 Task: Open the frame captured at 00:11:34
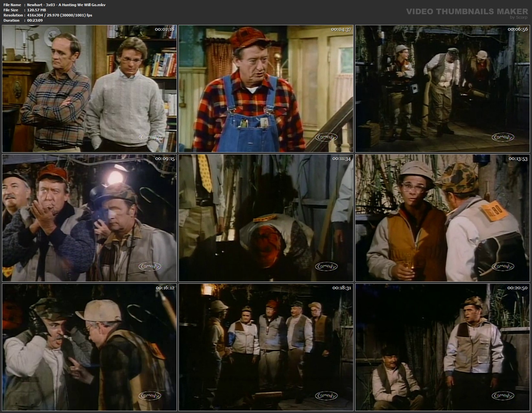[266, 218]
